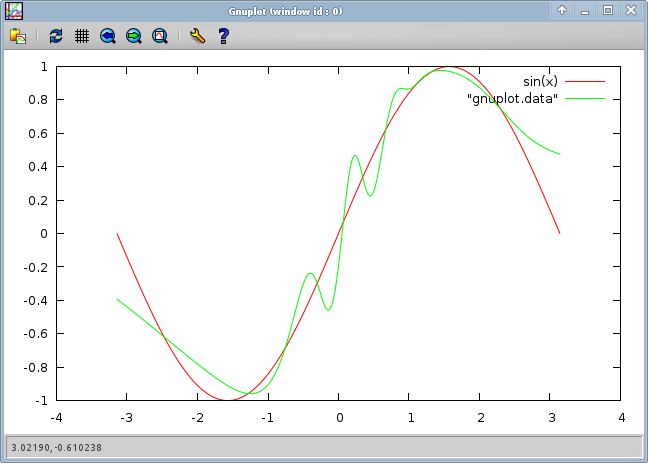Copy the plot to clipboard
Viewport: 648px width, 463px height.
[18, 36]
